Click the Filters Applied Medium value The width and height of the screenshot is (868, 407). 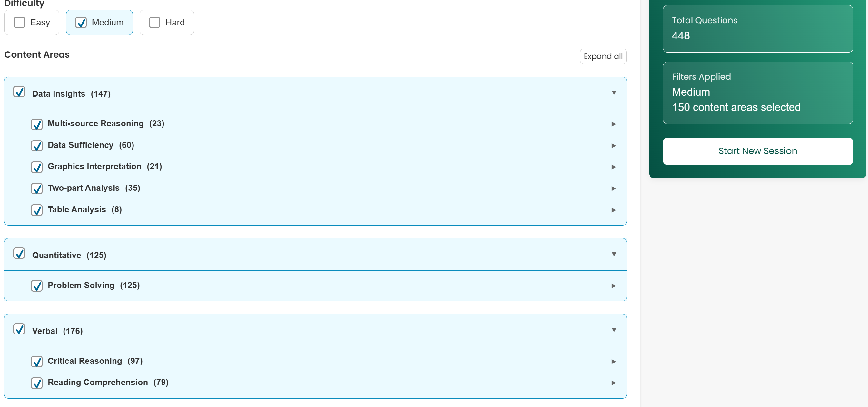click(691, 92)
